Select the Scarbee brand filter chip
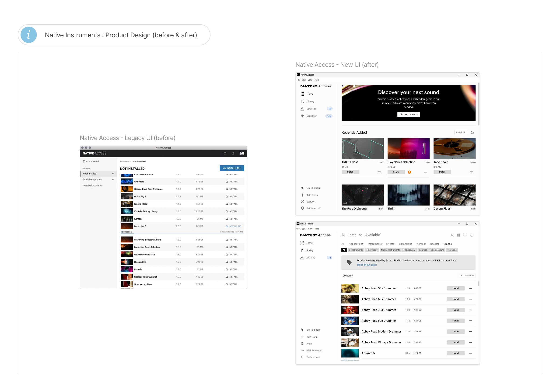This screenshot has width=560, height=392. 423,250
